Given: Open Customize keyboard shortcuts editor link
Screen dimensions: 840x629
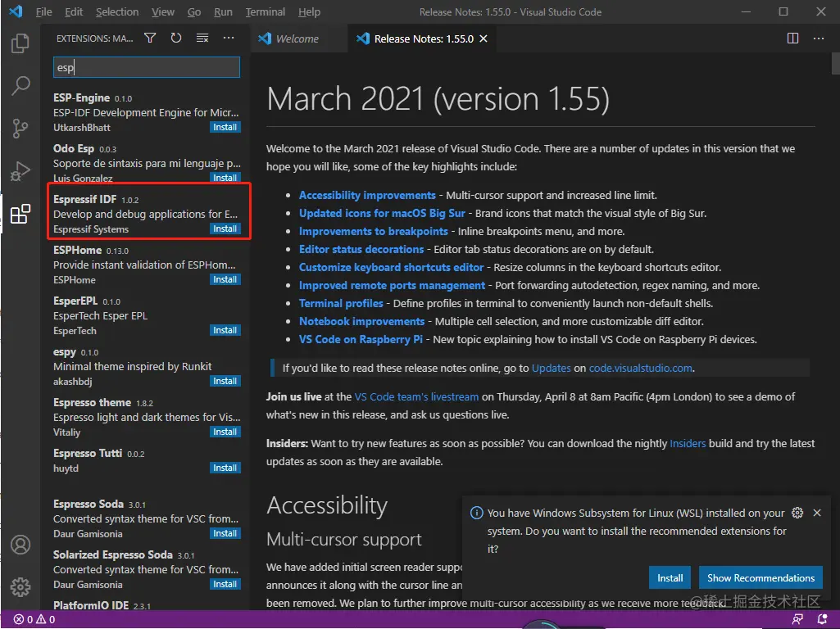Looking at the screenshot, I should 391,267.
